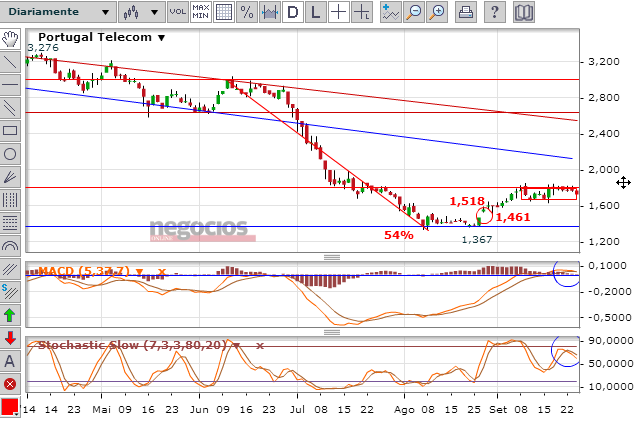This screenshot has width=636, height=421.
Task: Open the MACD indicator settings dropdown
Action: tap(140, 272)
